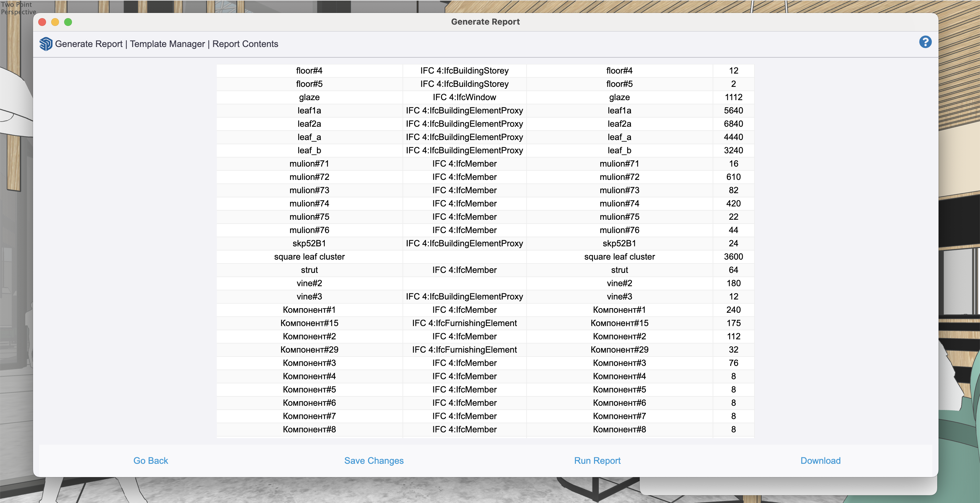The height and width of the screenshot is (503, 980).
Task: Click Компонент#29 in third column
Action: click(619, 350)
